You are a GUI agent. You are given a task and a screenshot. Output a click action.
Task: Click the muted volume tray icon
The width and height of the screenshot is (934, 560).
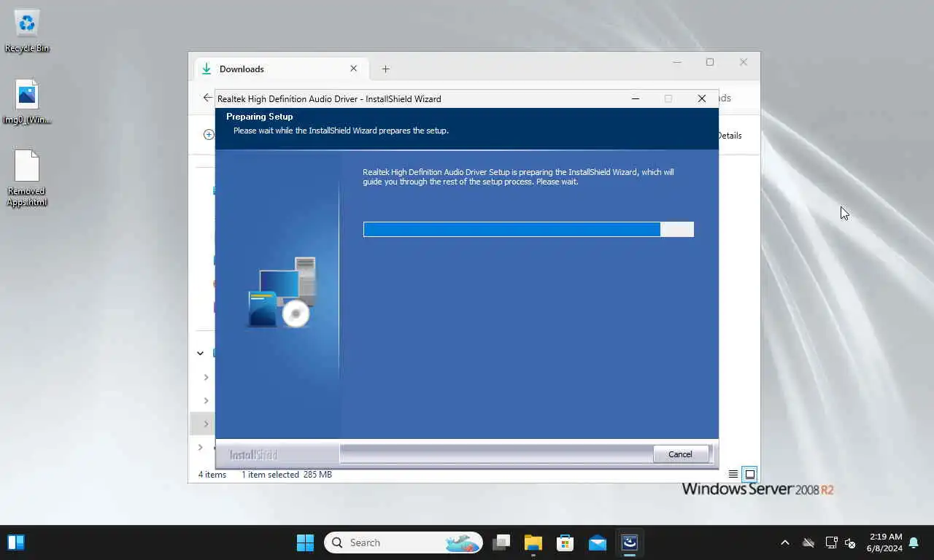point(850,542)
